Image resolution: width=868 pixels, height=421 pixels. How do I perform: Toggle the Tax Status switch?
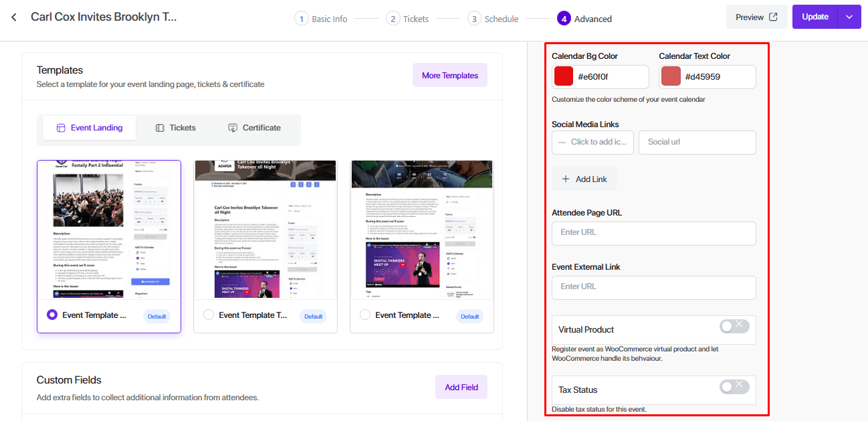click(734, 387)
